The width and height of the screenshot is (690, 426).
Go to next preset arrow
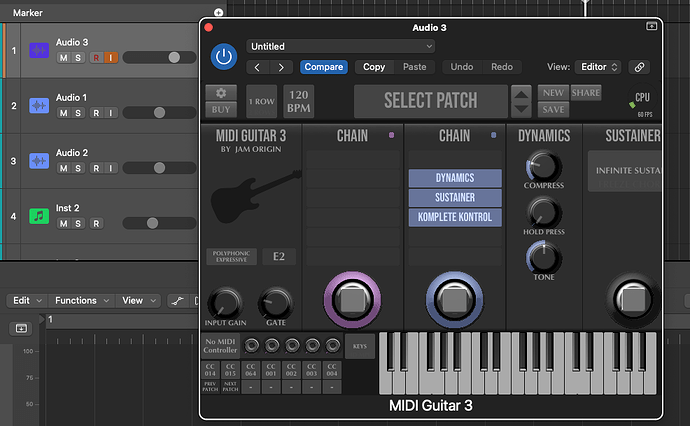coord(281,67)
